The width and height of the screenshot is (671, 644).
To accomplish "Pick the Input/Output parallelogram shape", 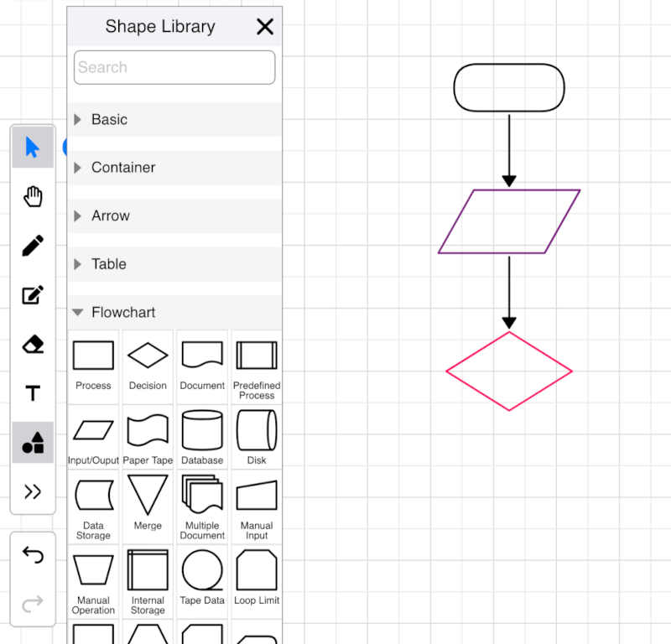I will pyautogui.click(x=93, y=429).
